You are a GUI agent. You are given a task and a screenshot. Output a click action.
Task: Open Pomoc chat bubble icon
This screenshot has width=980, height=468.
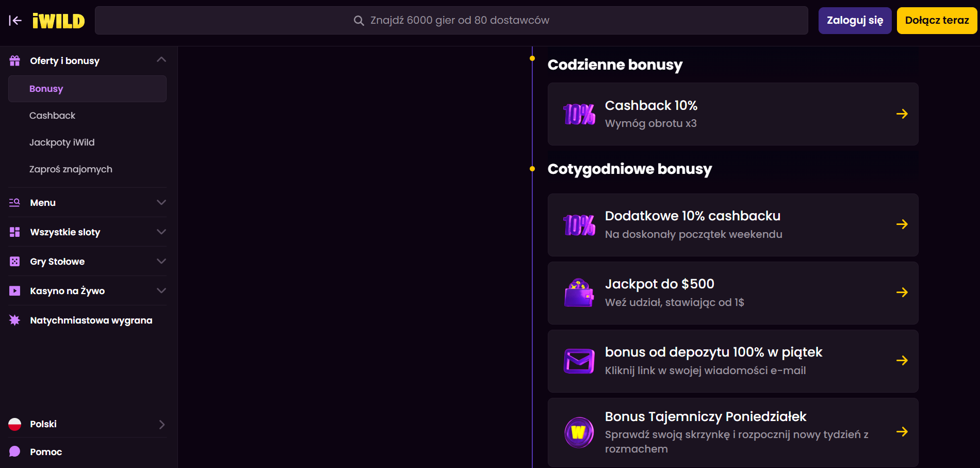[14, 451]
